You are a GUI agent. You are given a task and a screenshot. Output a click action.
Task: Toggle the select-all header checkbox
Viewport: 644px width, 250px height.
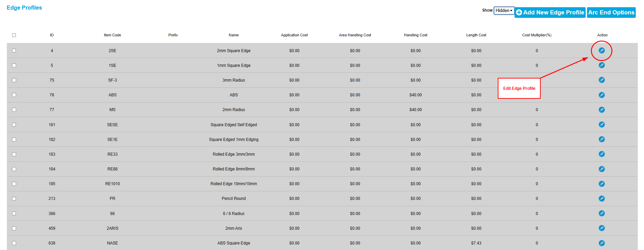(14, 35)
